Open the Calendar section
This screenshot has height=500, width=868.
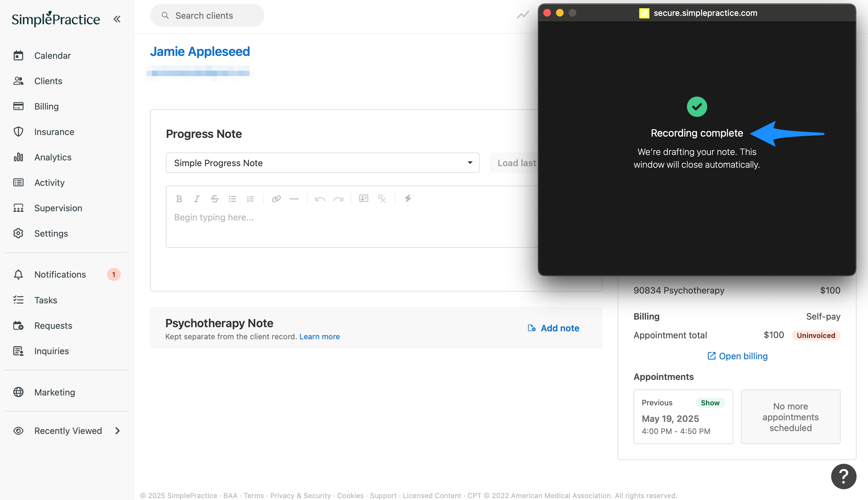[52, 56]
